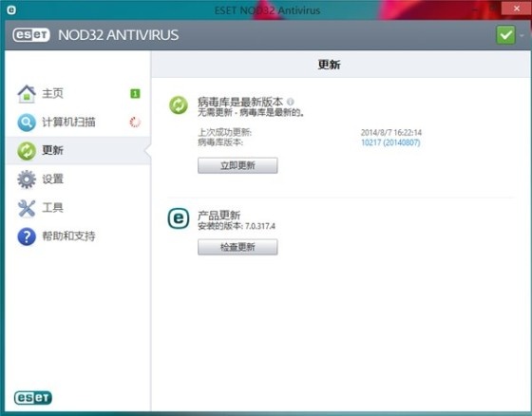Open the 主页 menu item
Image resolution: width=532 pixels, height=416 pixels.
tap(78, 94)
